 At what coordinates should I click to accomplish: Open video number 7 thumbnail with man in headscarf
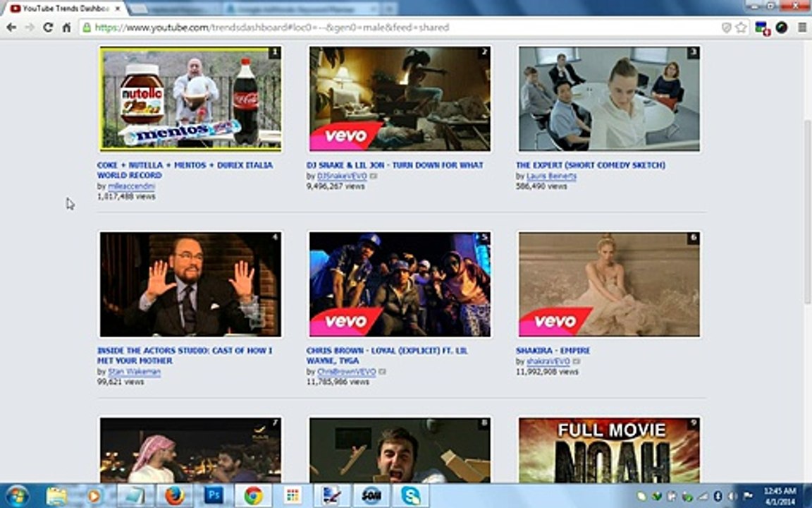click(190, 450)
